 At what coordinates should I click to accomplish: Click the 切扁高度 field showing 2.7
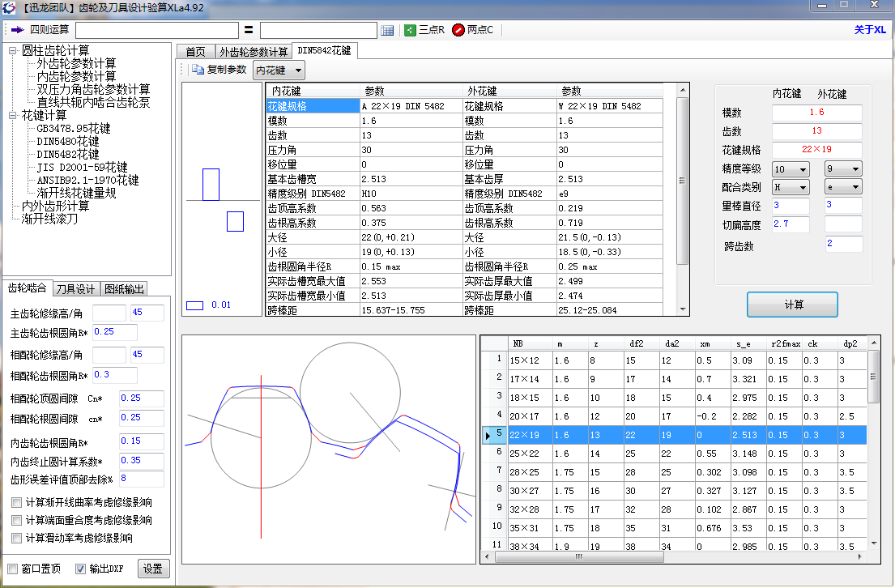791,224
